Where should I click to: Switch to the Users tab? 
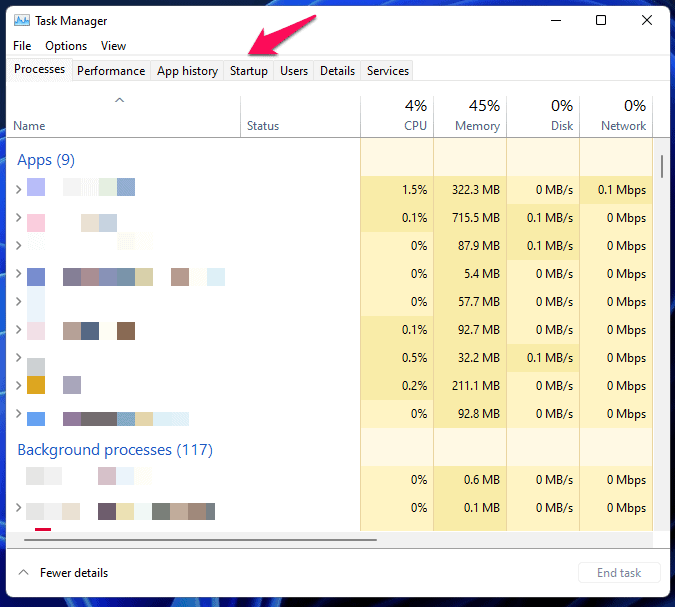point(294,71)
